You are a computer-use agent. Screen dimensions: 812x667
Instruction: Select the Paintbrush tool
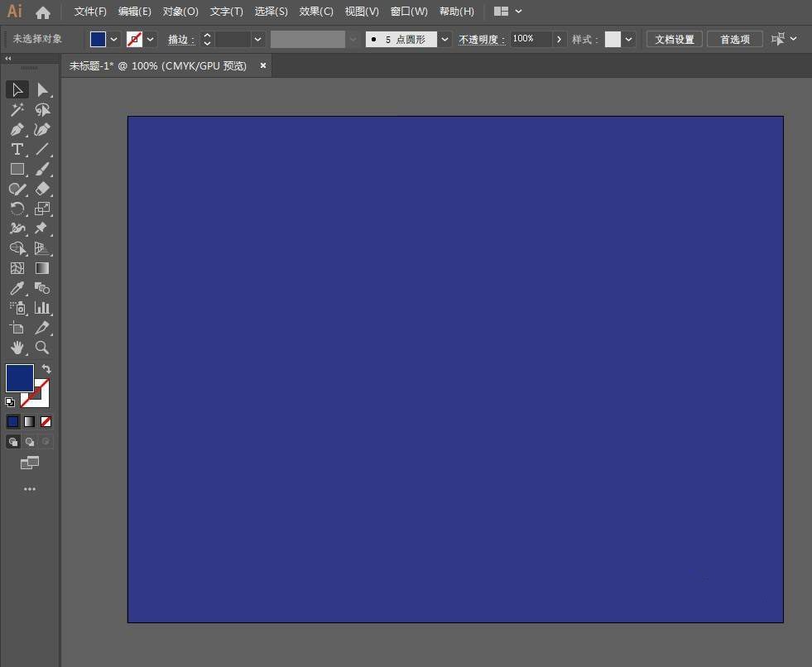click(42, 169)
